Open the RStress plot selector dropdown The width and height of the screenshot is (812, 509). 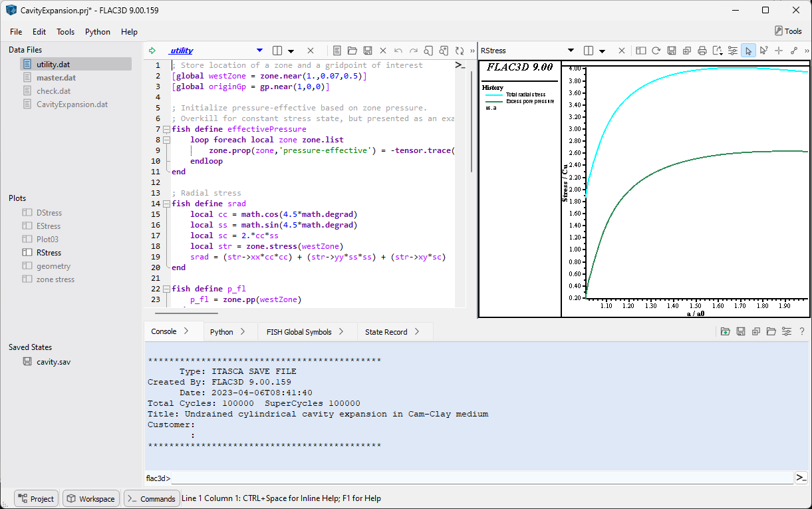pos(571,51)
